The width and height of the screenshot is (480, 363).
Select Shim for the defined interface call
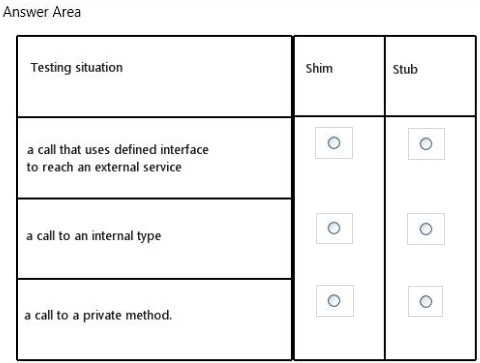click(x=334, y=143)
